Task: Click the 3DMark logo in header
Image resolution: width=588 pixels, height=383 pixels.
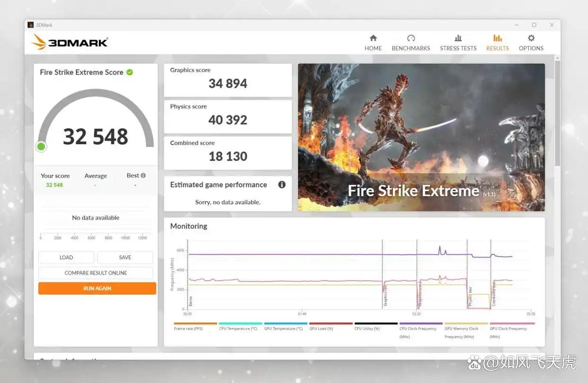Action: point(70,42)
